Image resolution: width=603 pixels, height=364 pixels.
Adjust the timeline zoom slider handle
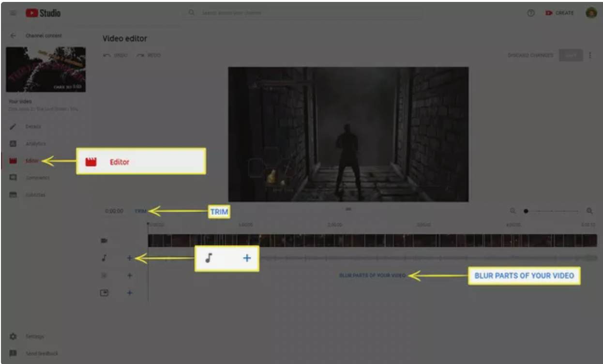(526, 211)
